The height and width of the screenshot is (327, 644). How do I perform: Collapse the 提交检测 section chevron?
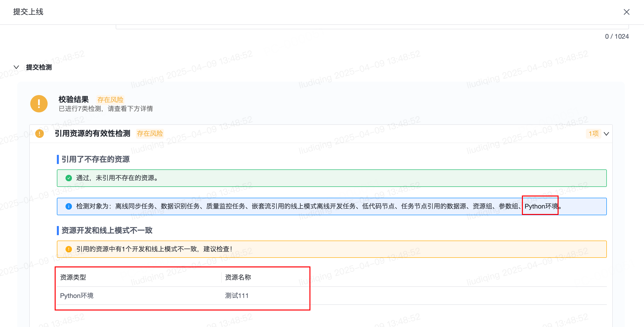pyautogui.click(x=16, y=67)
